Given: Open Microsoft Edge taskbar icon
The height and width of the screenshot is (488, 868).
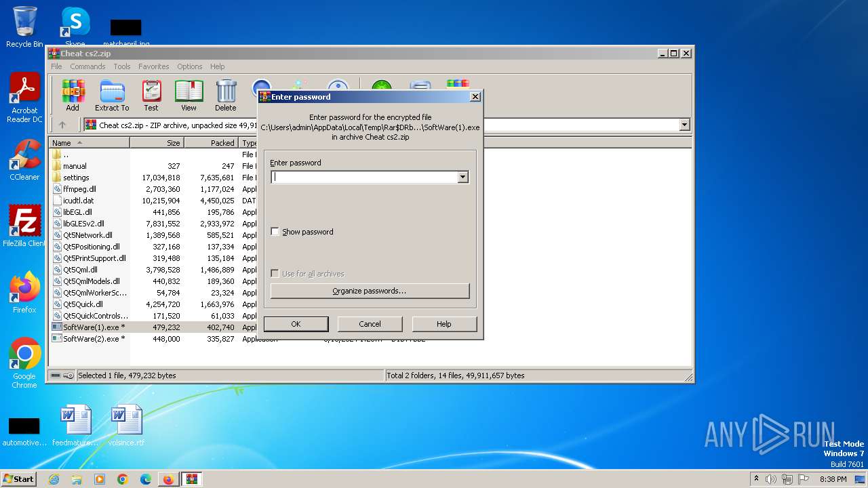Looking at the screenshot, I should tap(146, 479).
